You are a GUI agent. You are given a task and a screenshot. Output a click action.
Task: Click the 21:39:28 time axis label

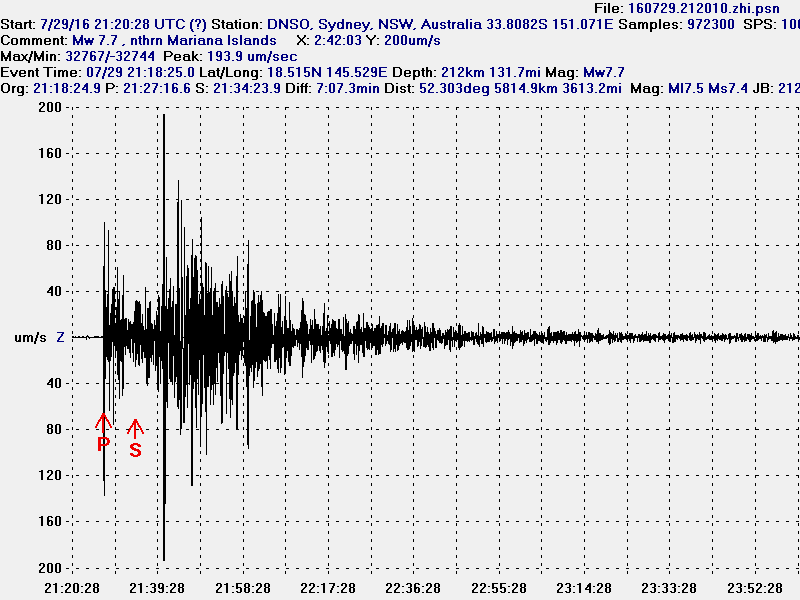click(157, 588)
